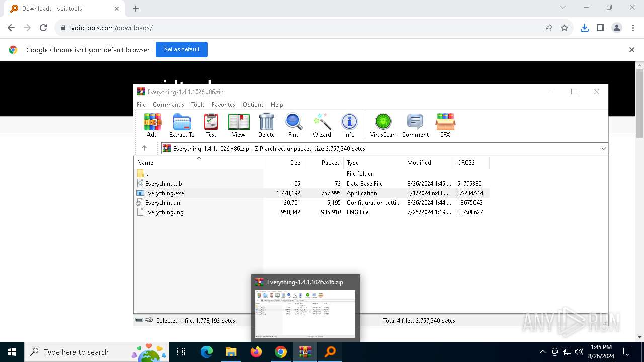Close the Downloads - voidtools tab
The image size is (644, 362).
point(117,9)
